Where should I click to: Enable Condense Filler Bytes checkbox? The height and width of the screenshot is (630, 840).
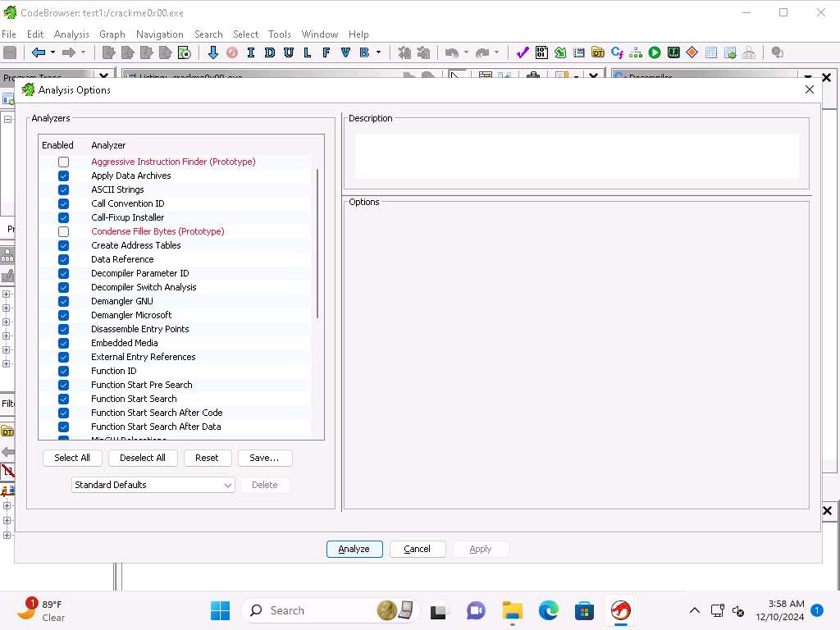click(x=63, y=232)
